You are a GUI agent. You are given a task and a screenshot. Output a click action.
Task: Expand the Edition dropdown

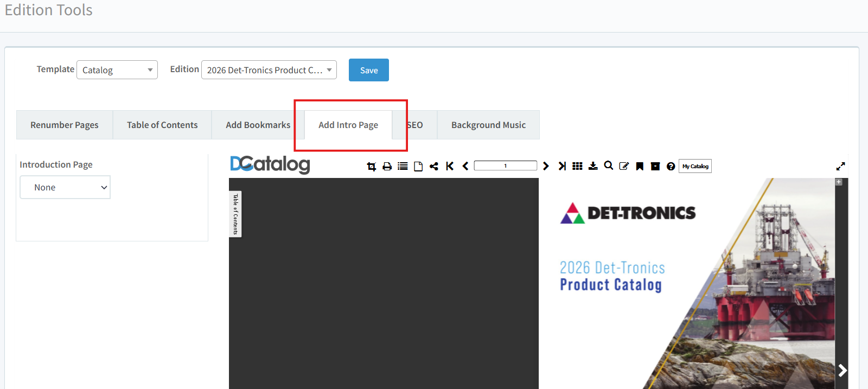(269, 70)
